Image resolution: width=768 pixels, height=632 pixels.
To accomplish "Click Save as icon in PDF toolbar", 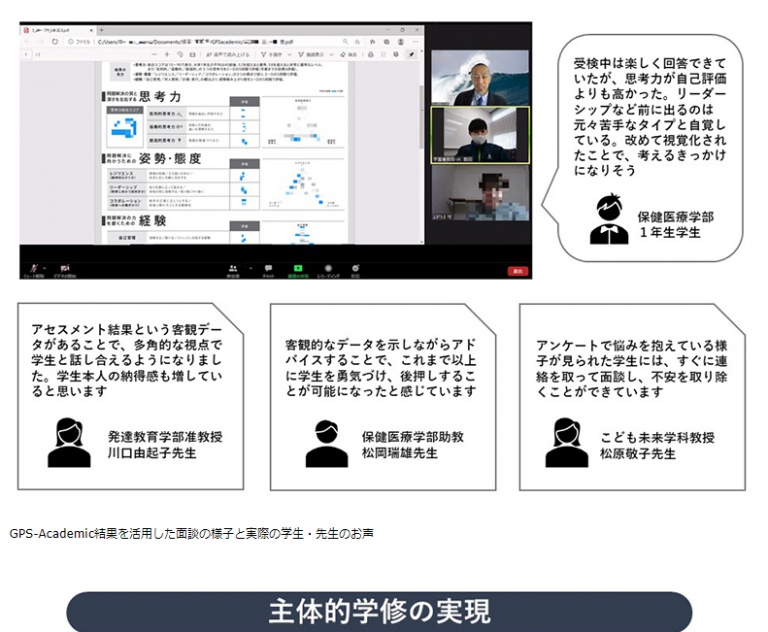I will pyautogui.click(x=396, y=54).
